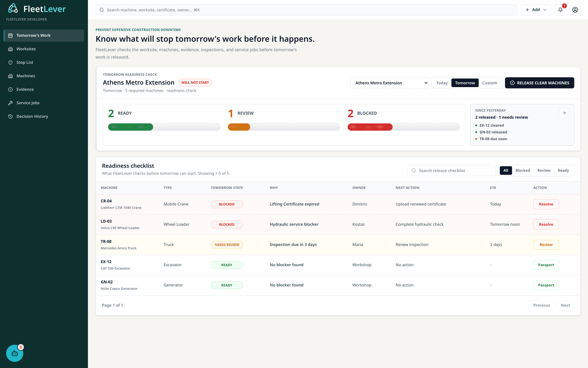Open Passport for EX-12 excavator
Image resolution: width=588 pixels, height=368 pixels.
(x=546, y=265)
